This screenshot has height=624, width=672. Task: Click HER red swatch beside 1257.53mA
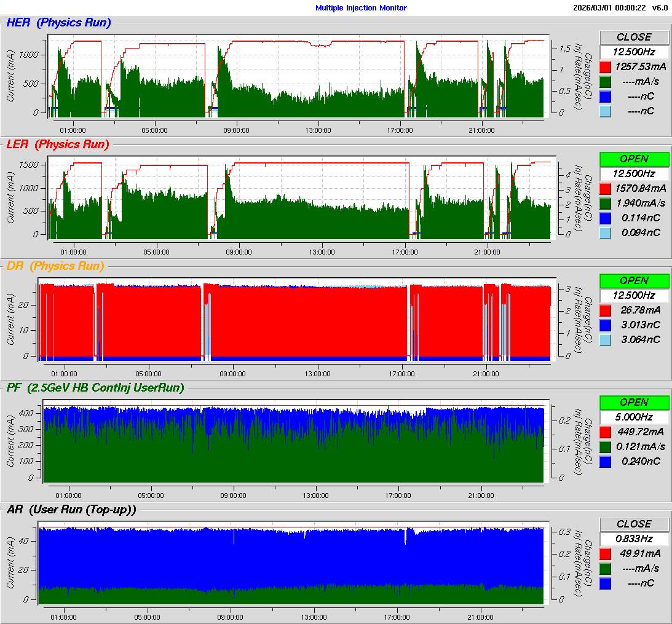[x=605, y=67]
